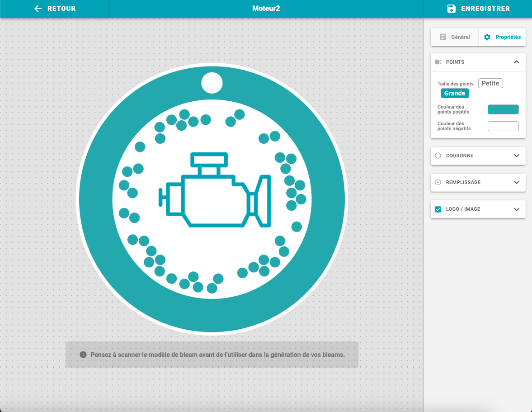This screenshot has height=412, width=532.
Task: Click the engine logo in the bleam
Action: click(215, 189)
